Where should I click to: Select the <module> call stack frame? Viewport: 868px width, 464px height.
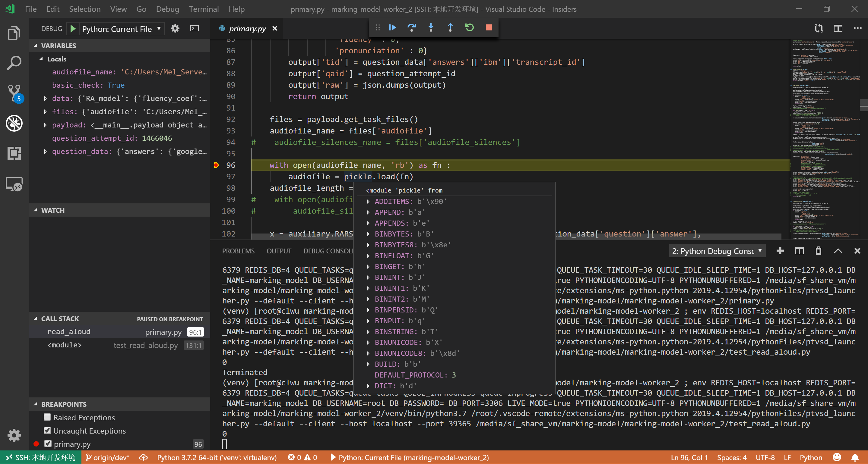(64, 345)
